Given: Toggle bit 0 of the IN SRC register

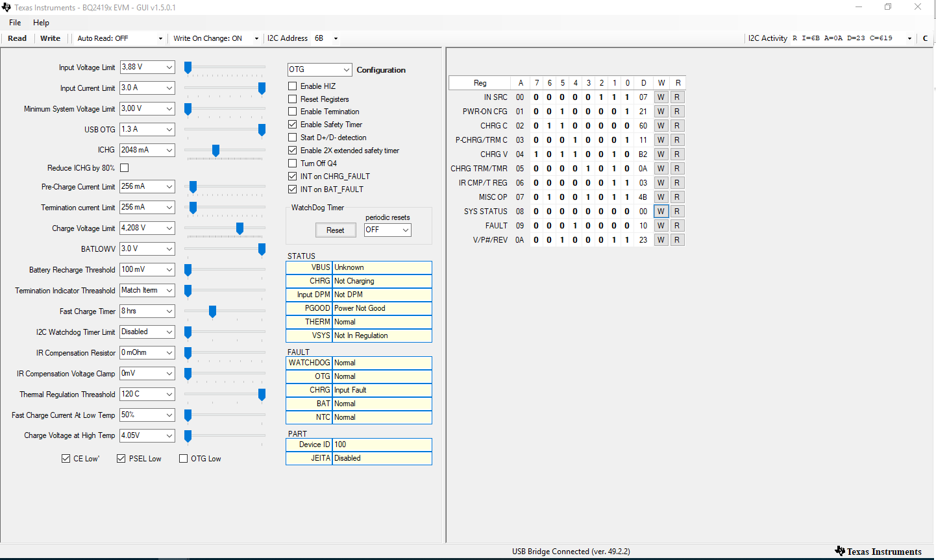Looking at the screenshot, I should 627,97.
